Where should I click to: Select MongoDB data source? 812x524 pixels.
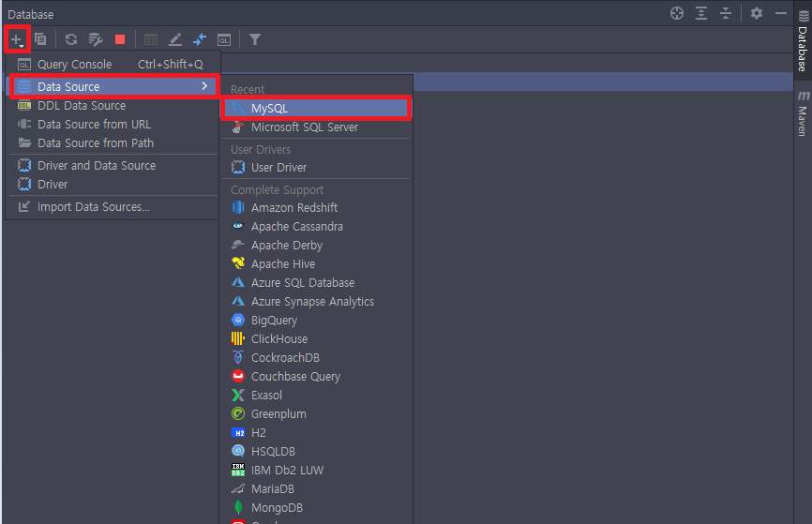pos(316,508)
